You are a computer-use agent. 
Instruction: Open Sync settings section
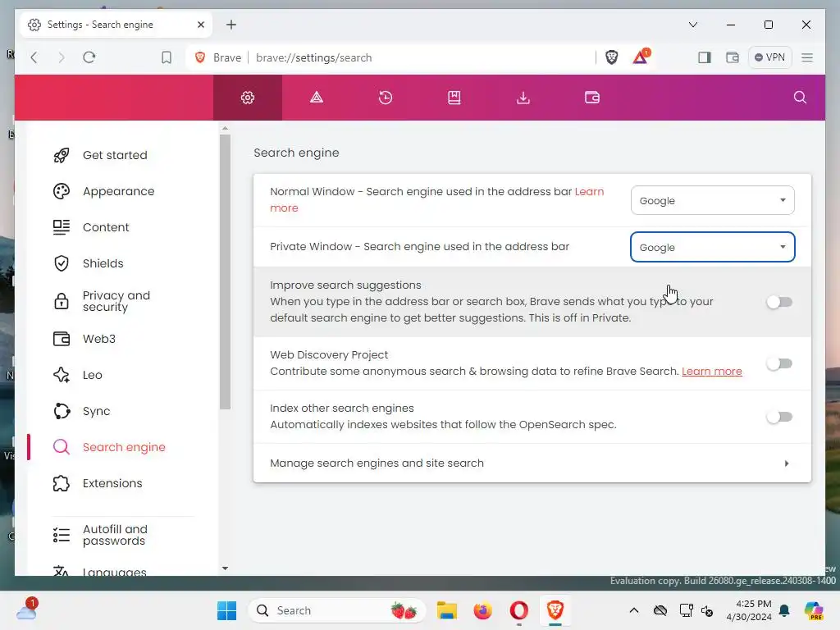[96, 411]
